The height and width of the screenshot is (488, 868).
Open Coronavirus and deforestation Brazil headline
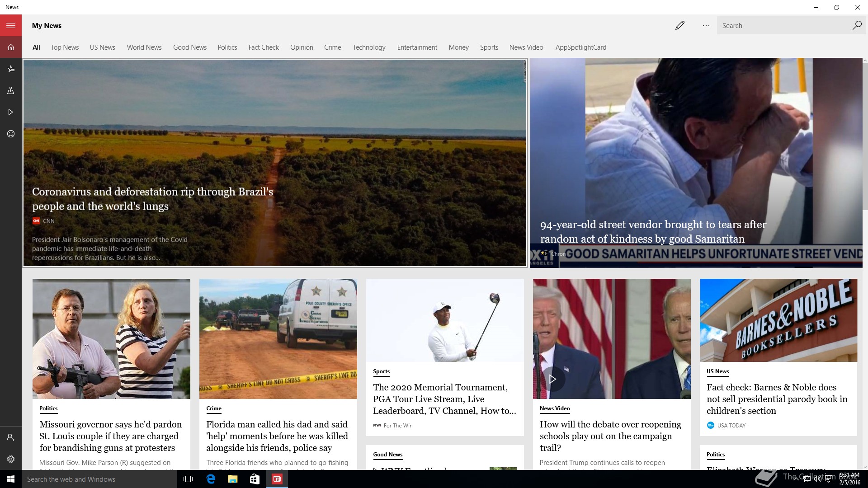pos(153,199)
